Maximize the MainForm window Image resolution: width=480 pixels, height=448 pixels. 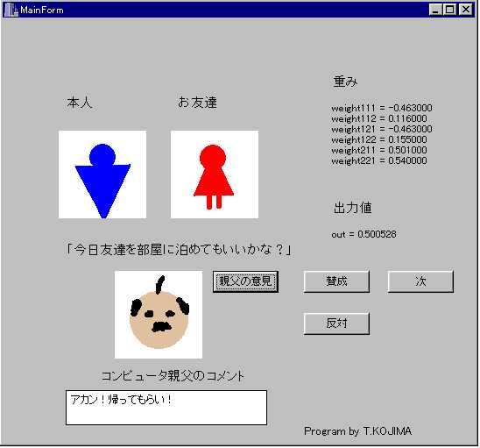pyautogui.click(x=449, y=10)
